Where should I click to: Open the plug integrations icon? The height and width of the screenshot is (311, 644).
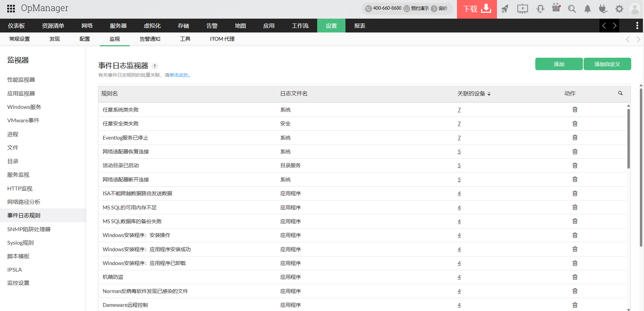(x=603, y=9)
